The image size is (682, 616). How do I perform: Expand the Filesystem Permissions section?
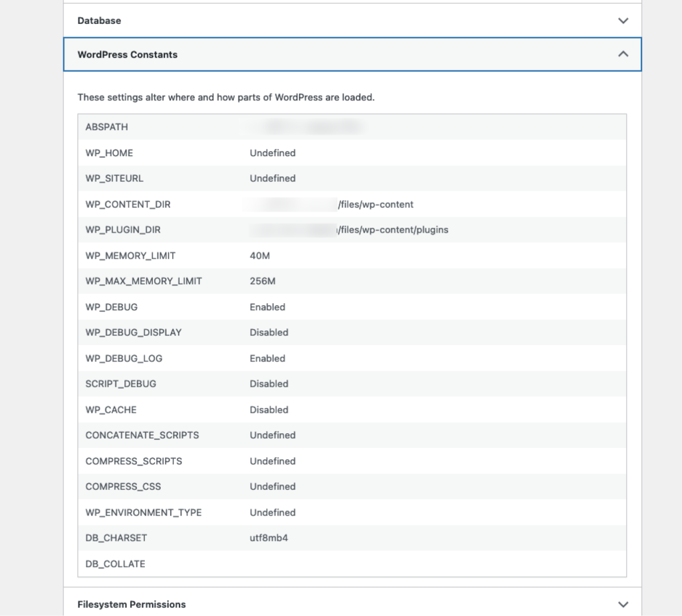point(132,604)
